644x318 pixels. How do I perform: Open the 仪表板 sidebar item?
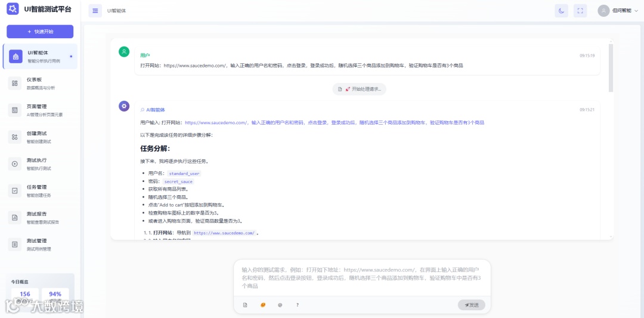coord(40,84)
